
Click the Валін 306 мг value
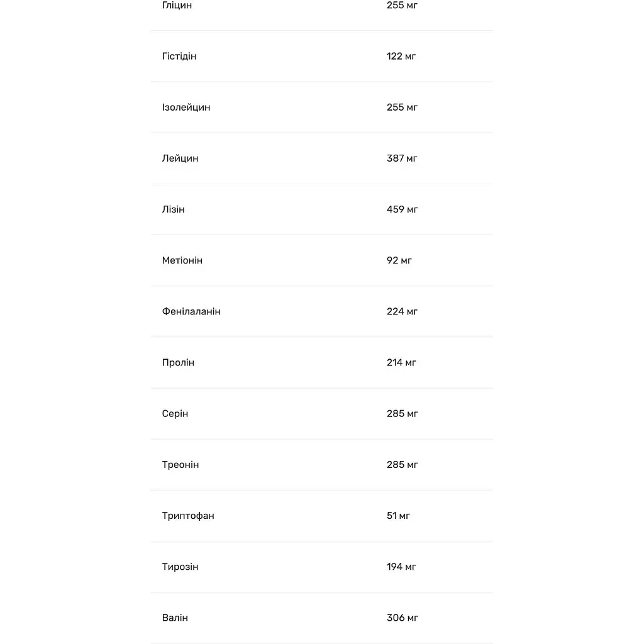(x=402, y=618)
